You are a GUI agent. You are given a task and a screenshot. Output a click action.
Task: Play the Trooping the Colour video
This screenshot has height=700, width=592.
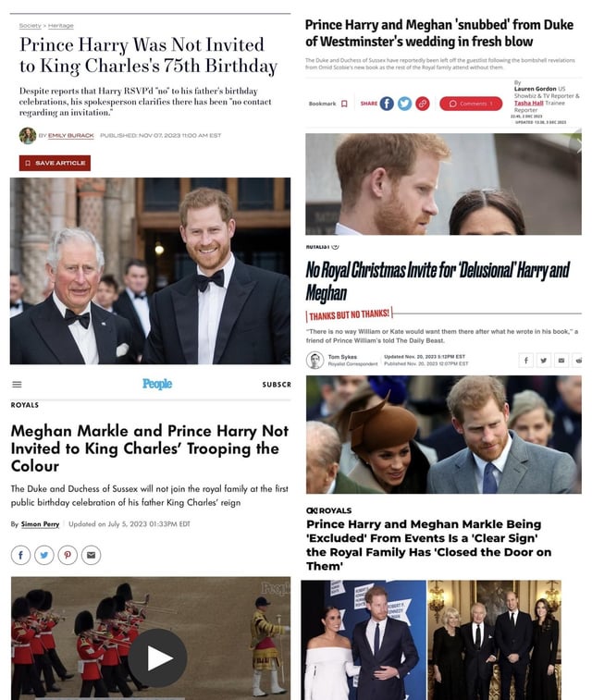[x=157, y=657]
